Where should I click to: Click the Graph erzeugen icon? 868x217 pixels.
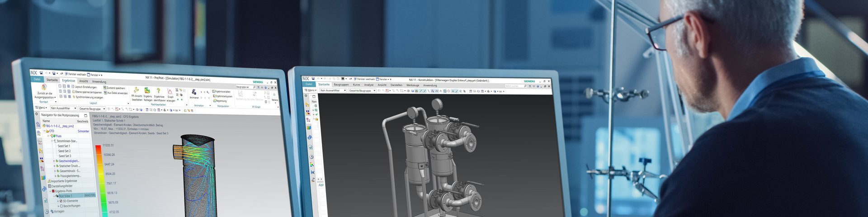tap(170, 91)
